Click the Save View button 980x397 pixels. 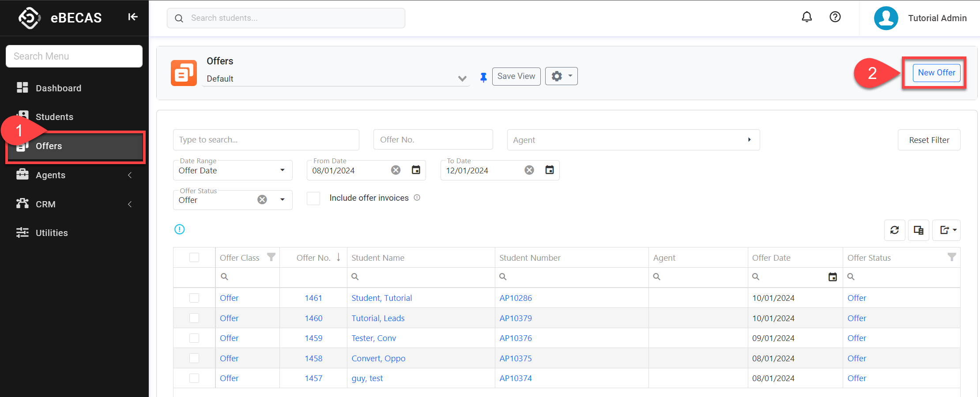pos(516,76)
